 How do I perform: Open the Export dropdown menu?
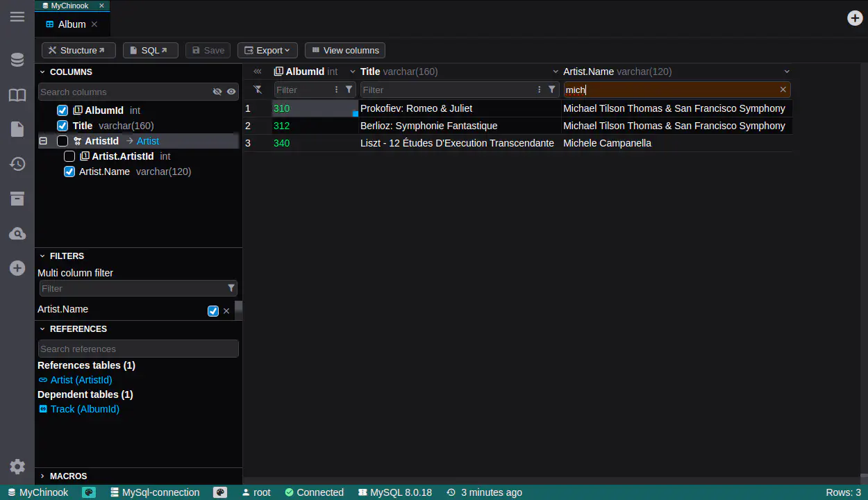pos(267,51)
